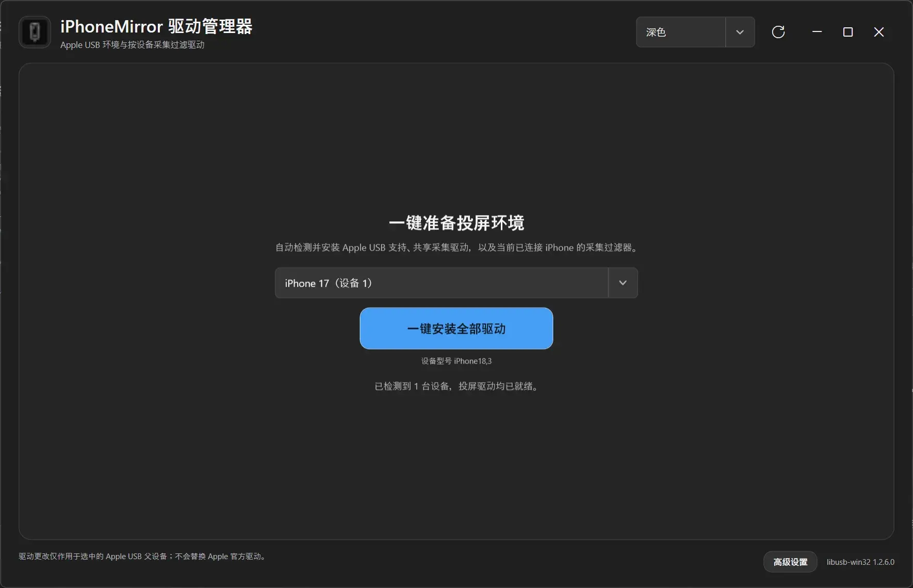Open 高级设置 advanced settings

coord(790,562)
